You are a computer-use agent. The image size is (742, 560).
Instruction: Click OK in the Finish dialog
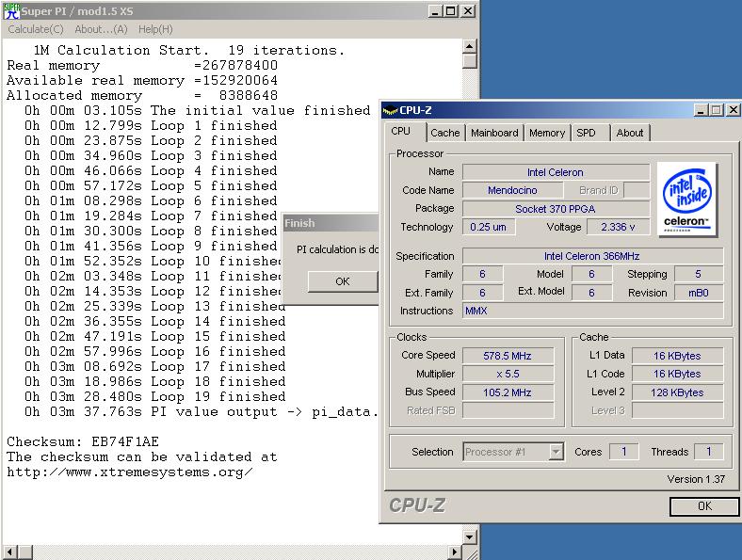pyautogui.click(x=343, y=281)
